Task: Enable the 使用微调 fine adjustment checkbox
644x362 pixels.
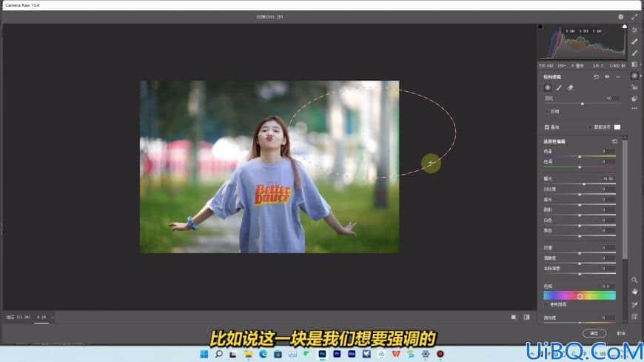Action: pos(546,304)
